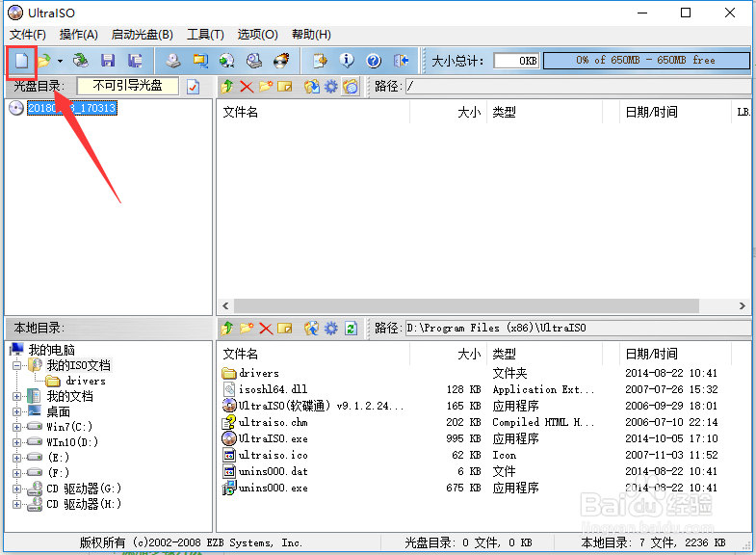Image resolution: width=756 pixels, height=555 pixels.
Task: Click the Make CD/DVD Image drive icon
Action: 173,61
